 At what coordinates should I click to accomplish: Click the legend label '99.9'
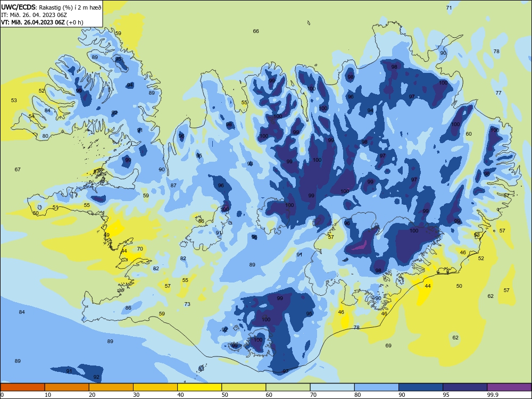click(x=493, y=395)
